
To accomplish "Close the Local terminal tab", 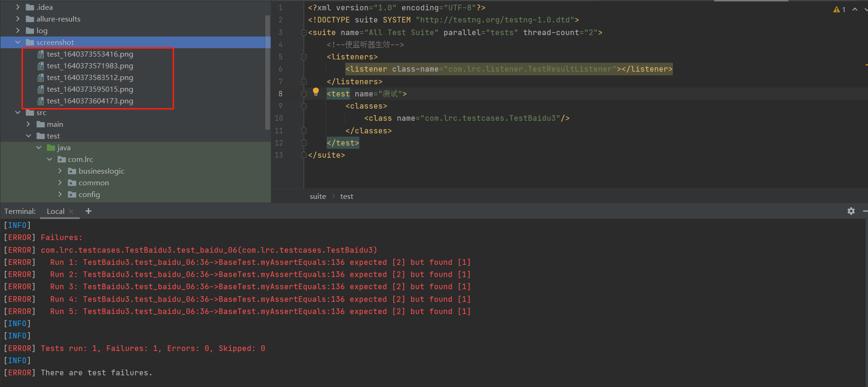I will click(71, 212).
